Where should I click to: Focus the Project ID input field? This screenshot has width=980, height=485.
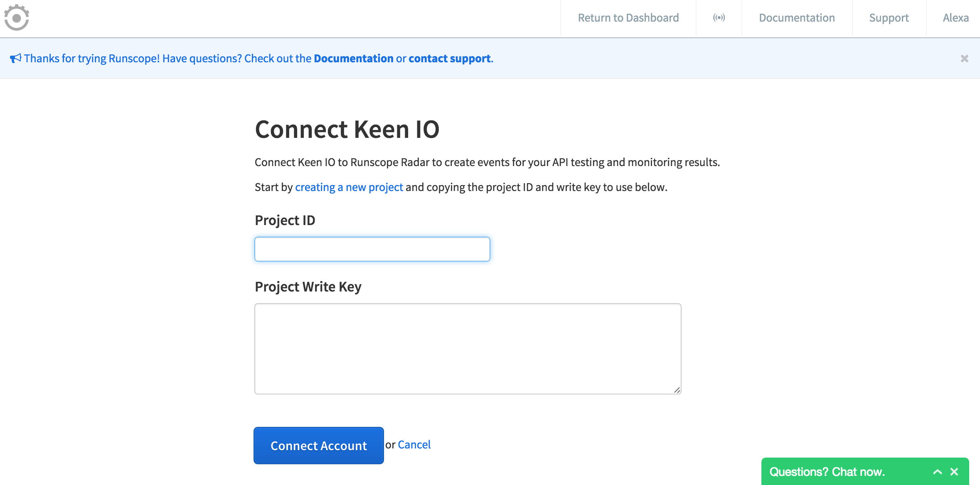point(372,249)
